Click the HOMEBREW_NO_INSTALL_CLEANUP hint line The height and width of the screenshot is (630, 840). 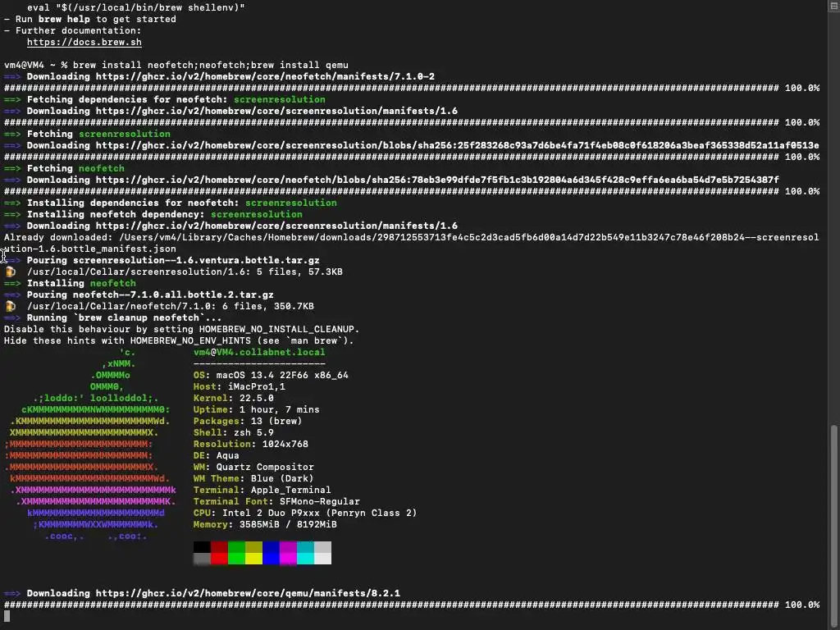(x=181, y=329)
